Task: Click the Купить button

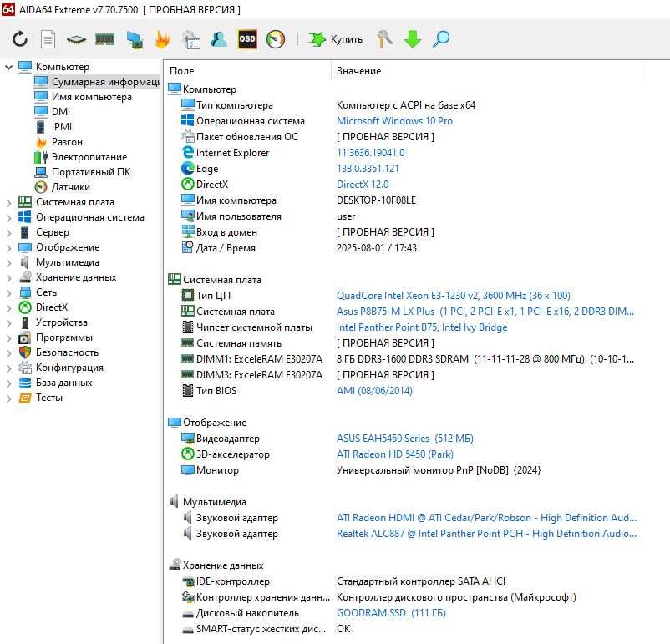Action: point(336,39)
